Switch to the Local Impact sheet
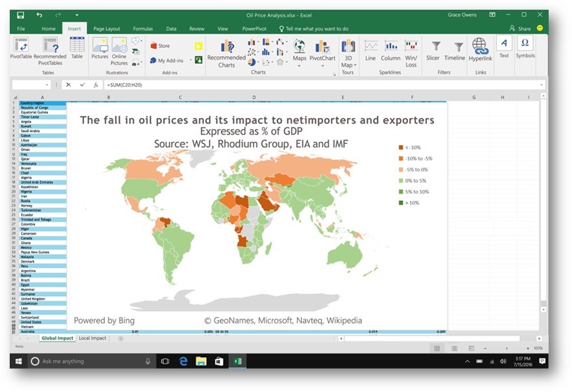This screenshot has width=572, height=392. click(92, 338)
